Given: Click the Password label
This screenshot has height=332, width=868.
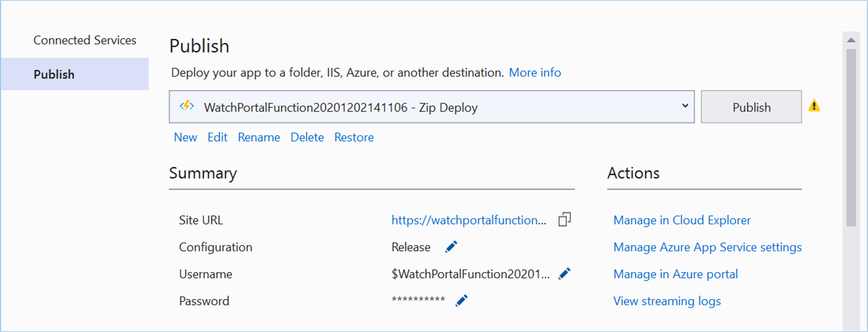Looking at the screenshot, I should click(204, 301).
